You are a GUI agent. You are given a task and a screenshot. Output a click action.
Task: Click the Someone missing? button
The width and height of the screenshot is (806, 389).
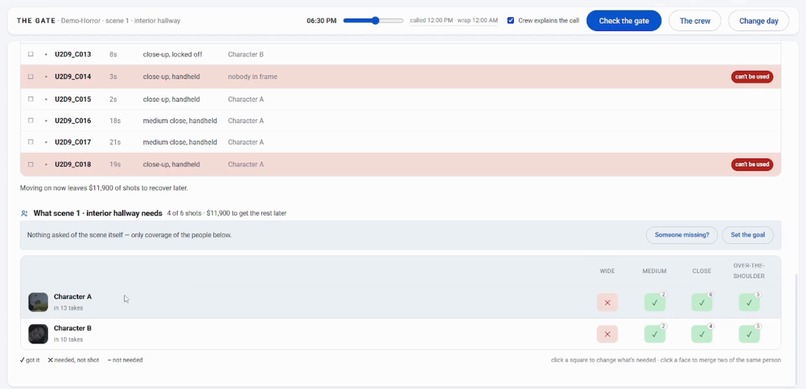[682, 235]
